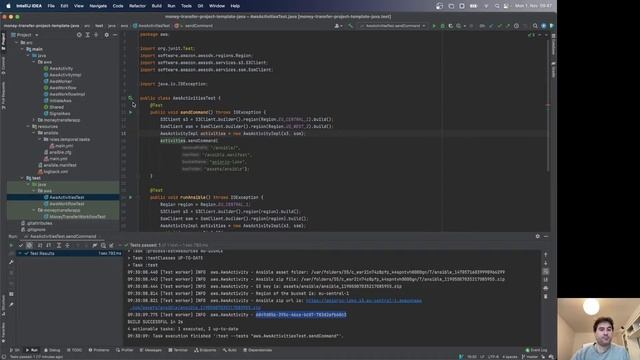The image size is (640, 360).
Task: Click the highlighted command ID text
Action: [301, 315]
